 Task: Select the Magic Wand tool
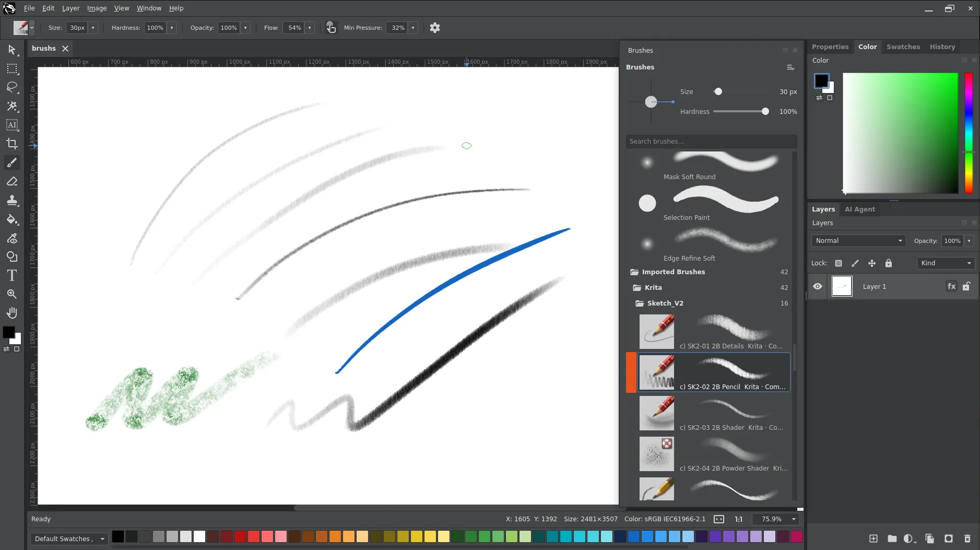[x=12, y=106]
